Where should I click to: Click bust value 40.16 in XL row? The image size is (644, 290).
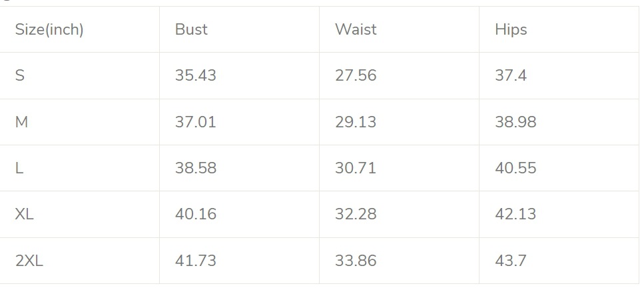[x=195, y=214]
